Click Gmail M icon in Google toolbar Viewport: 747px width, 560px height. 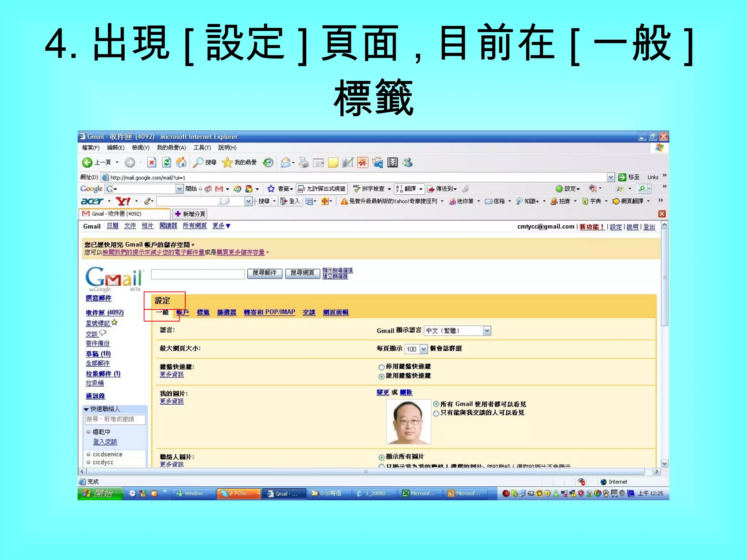219,189
